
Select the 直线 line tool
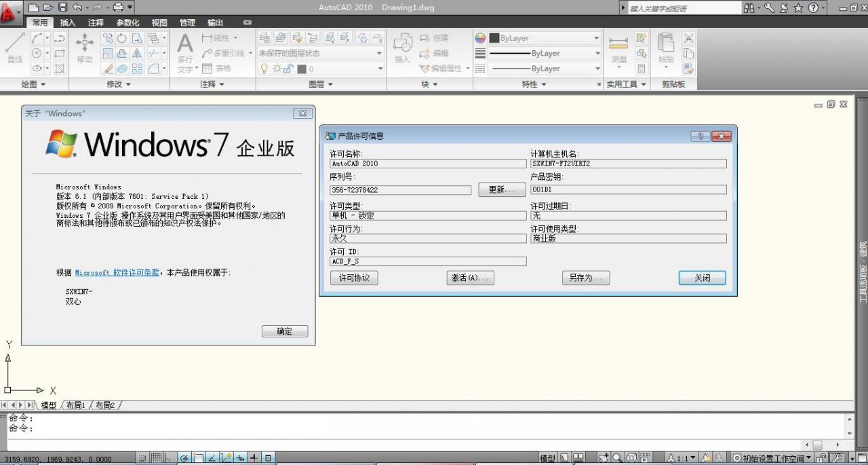tap(15, 48)
